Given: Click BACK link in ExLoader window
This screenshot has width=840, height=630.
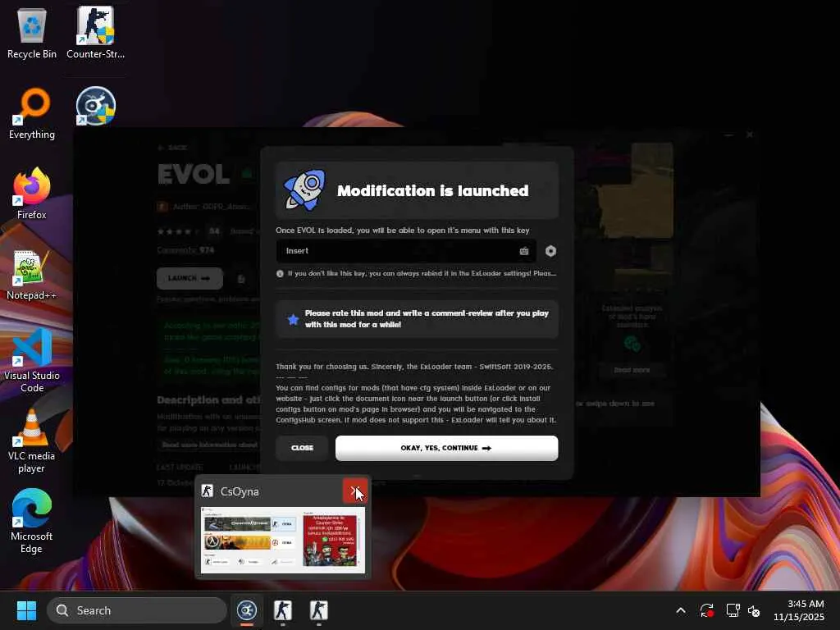Looking at the screenshot, I should point(172,148).
